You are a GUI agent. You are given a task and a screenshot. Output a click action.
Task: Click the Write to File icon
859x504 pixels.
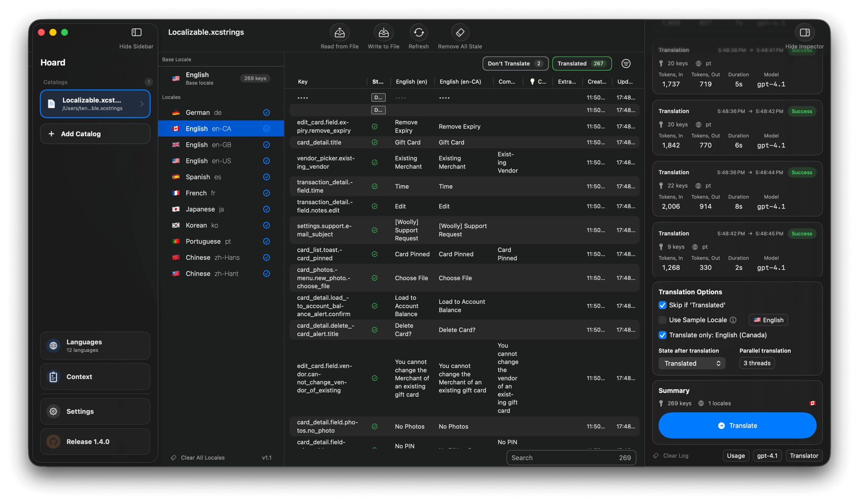point(383,33)
